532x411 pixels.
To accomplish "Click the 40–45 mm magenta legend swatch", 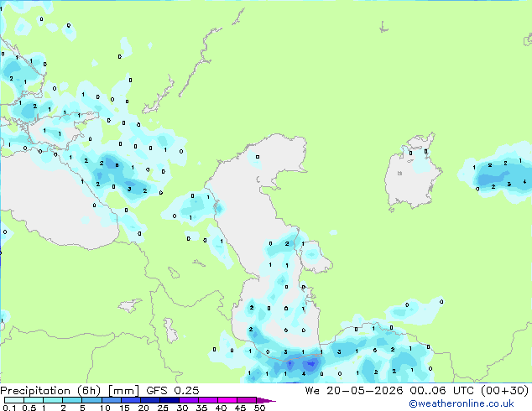I will click(x=227, y=400).
